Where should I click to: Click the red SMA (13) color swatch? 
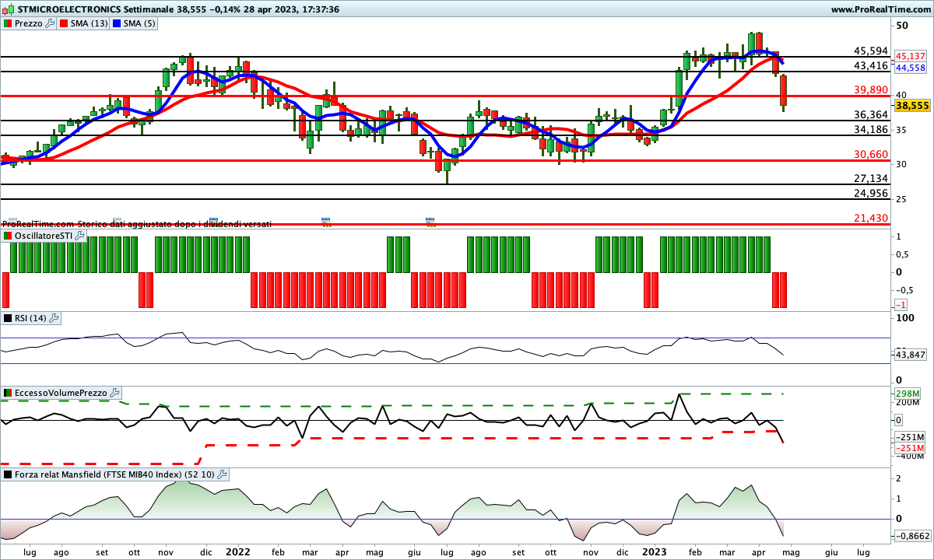click(x=65, y=23)
